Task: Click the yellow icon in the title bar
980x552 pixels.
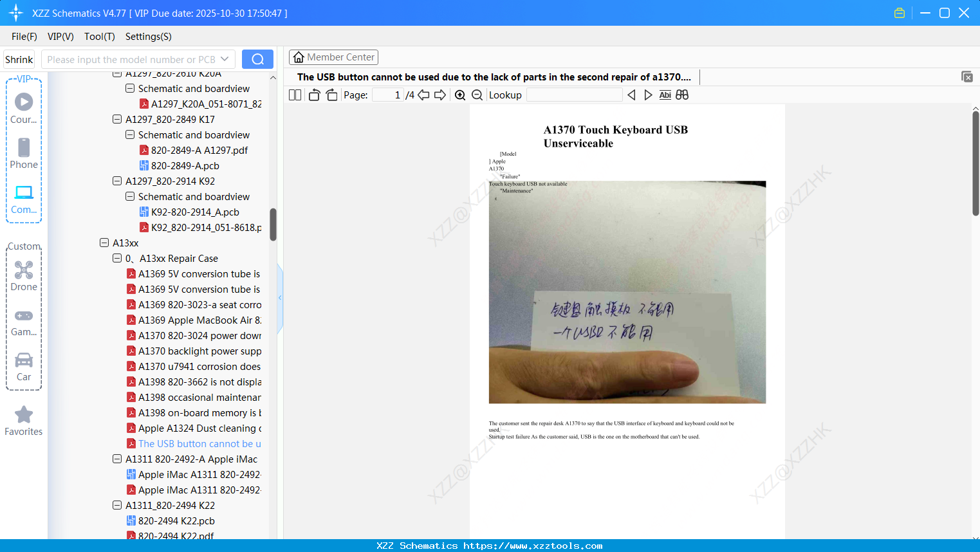Action: pyautogui.click(x=900, y=13)
